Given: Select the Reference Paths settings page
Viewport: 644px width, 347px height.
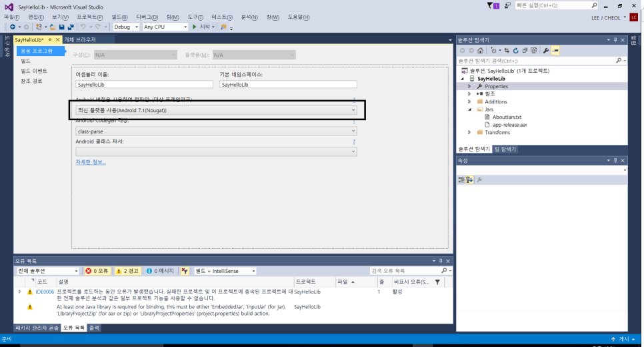Looking at the screenshot, I should 31,81.
